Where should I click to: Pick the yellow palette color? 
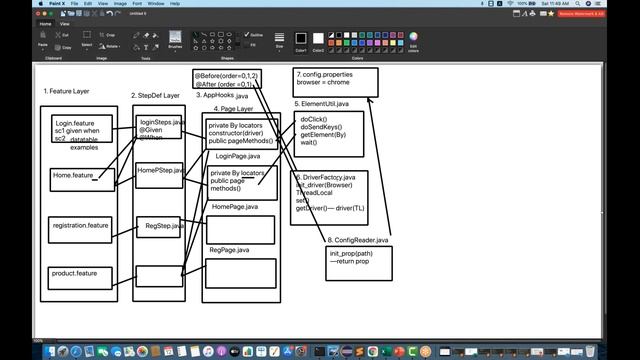coord(393,42)
